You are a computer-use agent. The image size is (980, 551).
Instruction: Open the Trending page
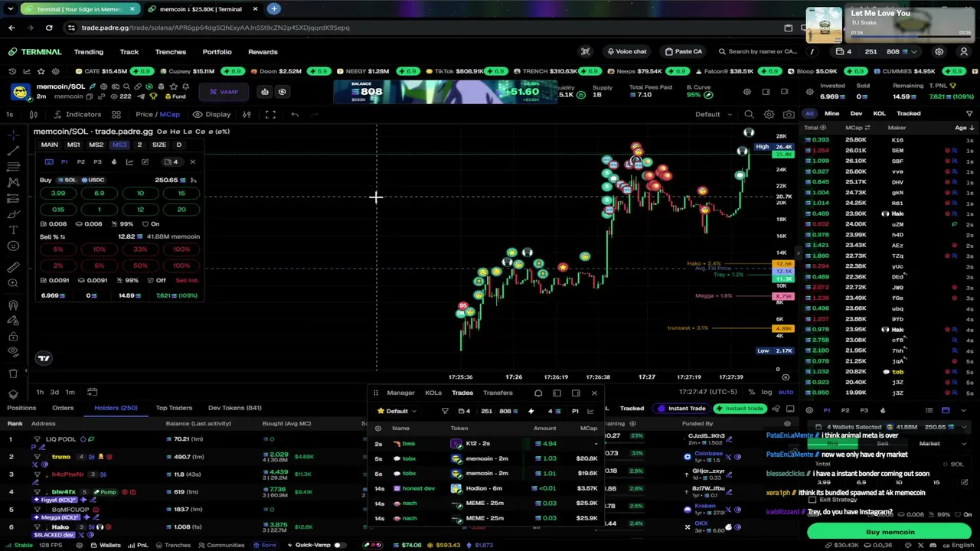(89, 52)
